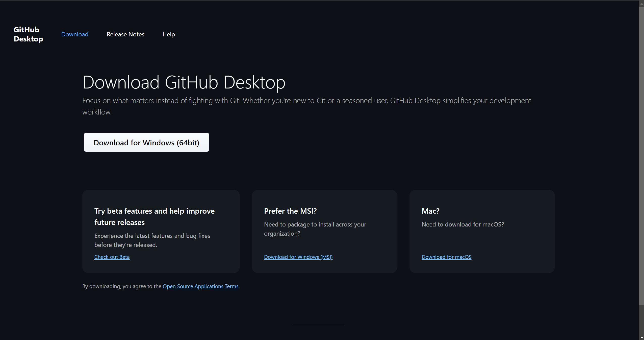This screenshot has width=644, height=340.
Task: Click the vertical scrollbar thumb
Action: (x=641, y=156)
